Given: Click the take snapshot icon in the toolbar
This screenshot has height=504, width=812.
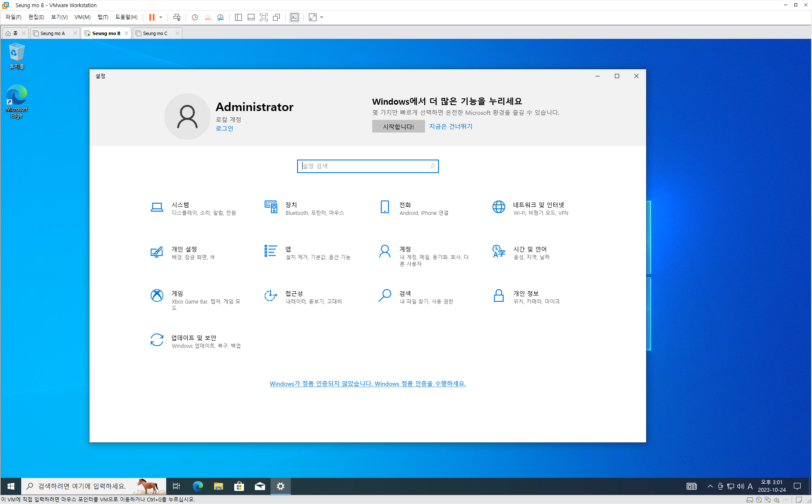Looking at the screenshot, I should [x=195, y=17].
